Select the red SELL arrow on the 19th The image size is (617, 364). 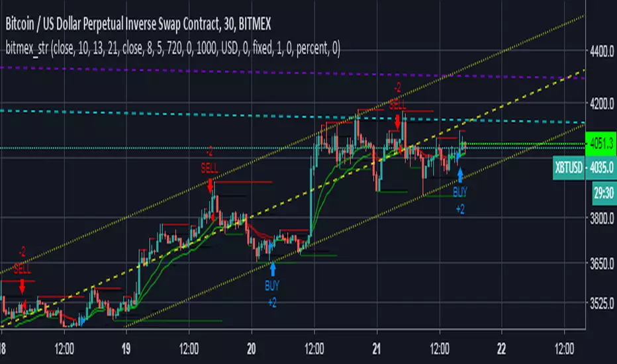tap(210, 185)
